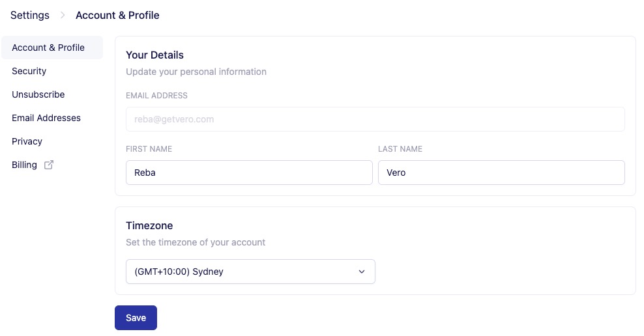Click the Timezone section heading
This screenshot has width=644, height=336.
pyautogui.click(x=149, y=225)
